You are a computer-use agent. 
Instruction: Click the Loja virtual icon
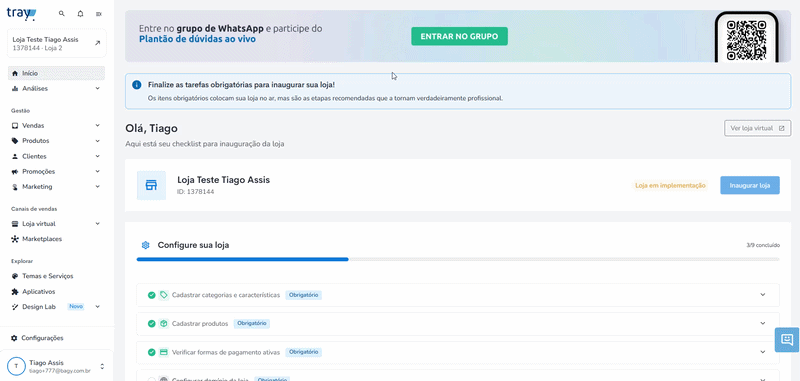click(15, 224)
